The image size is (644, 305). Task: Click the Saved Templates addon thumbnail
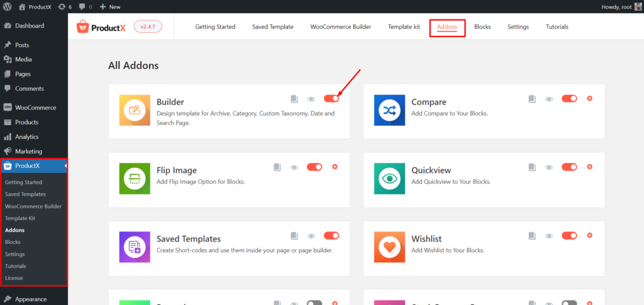[135, 247]
